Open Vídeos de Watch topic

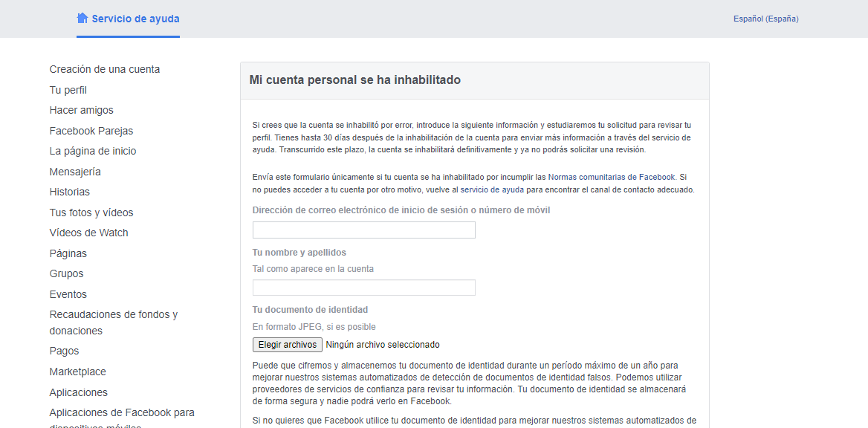(x=88, y=233)
